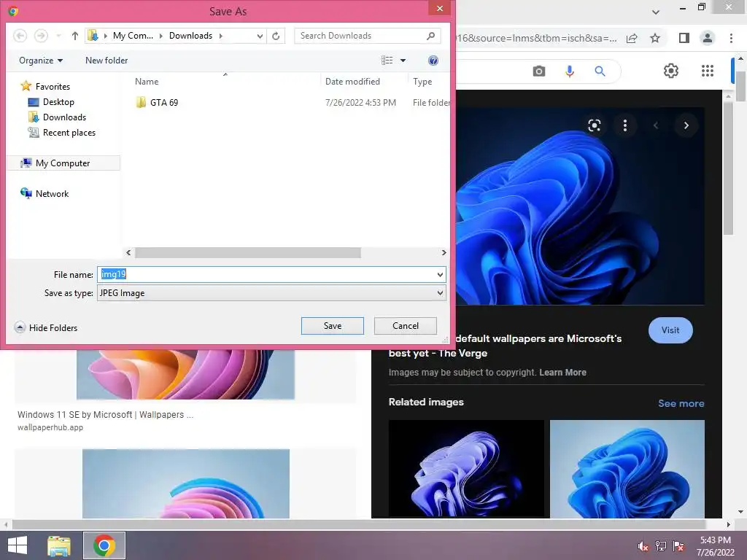
Task: Click muted volume tray icon
Action: (643, 546)
